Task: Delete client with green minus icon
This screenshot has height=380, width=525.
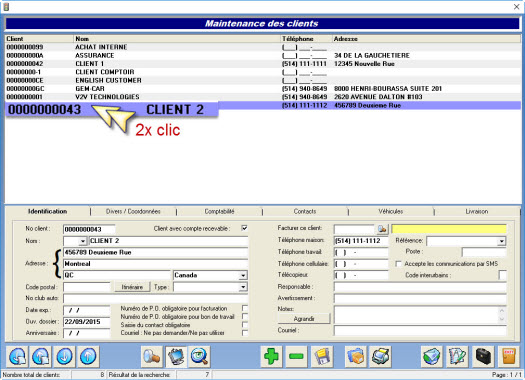Action: 296,356
